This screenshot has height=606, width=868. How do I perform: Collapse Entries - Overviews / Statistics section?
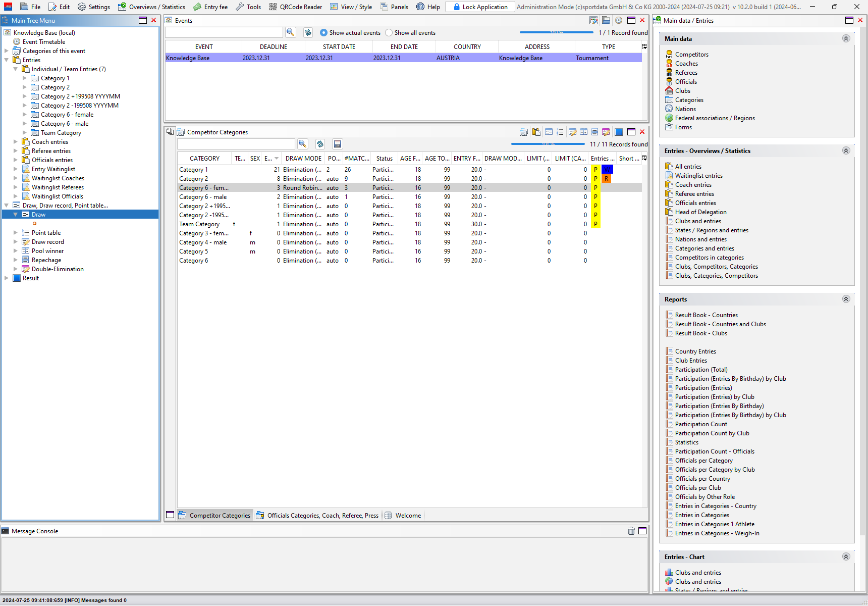pos(846,150)
